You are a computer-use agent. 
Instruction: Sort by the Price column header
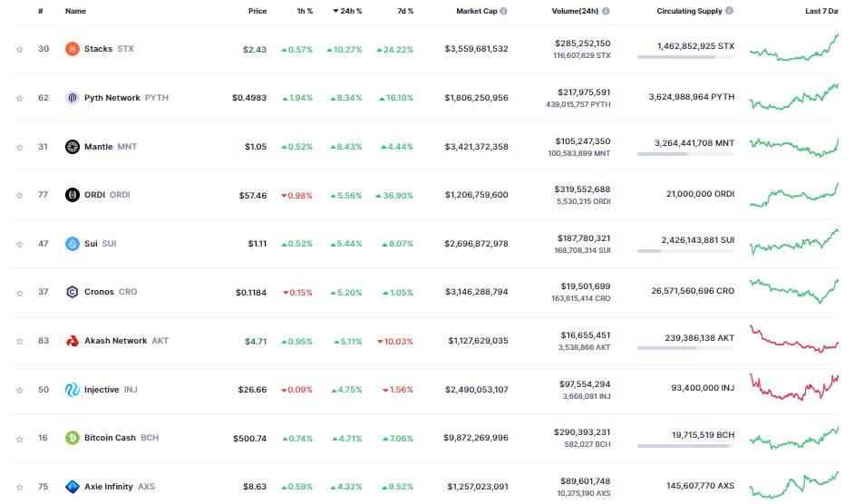click(257, 11)
